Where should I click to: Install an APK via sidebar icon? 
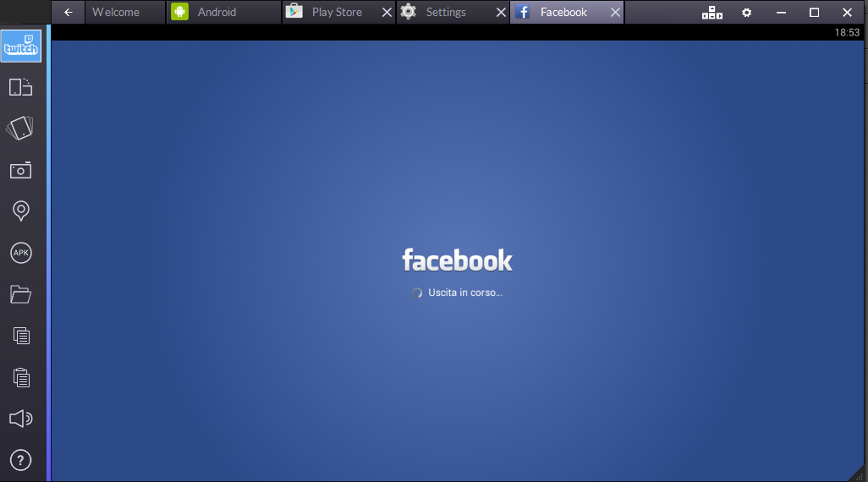click(x=20, y=253)
